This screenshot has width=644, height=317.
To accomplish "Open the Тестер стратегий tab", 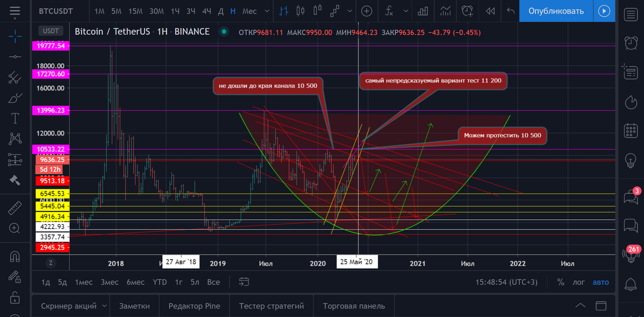I will [x=272, y=306].
